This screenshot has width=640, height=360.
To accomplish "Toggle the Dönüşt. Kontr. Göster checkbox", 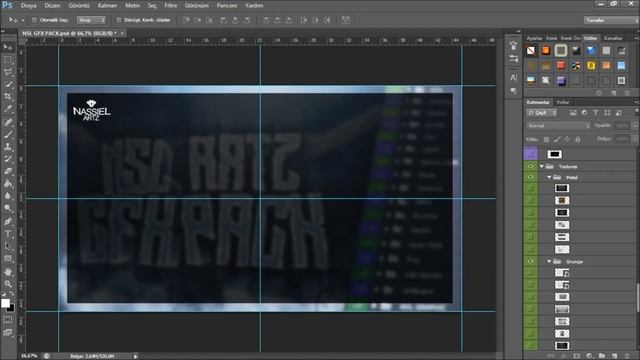I will [x=119, y=20].
